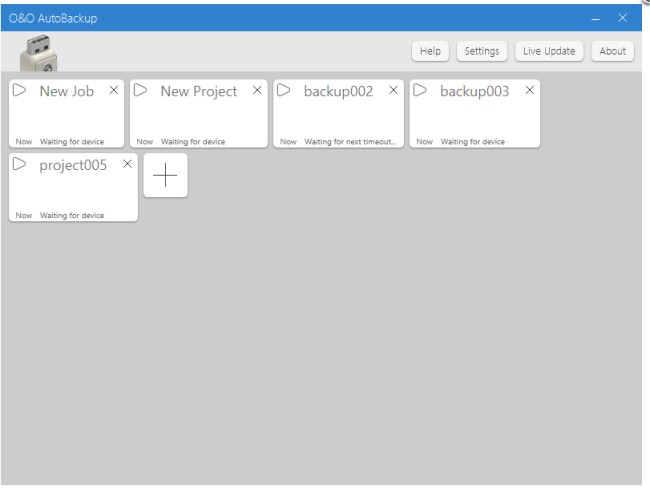Start backup003 with its play icon

click(420, 90)
